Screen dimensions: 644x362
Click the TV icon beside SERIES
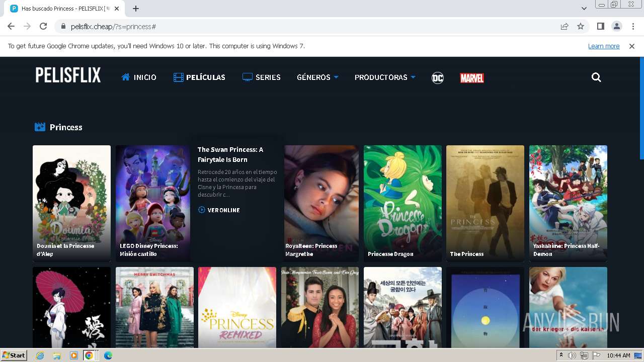tap(247, 77)
